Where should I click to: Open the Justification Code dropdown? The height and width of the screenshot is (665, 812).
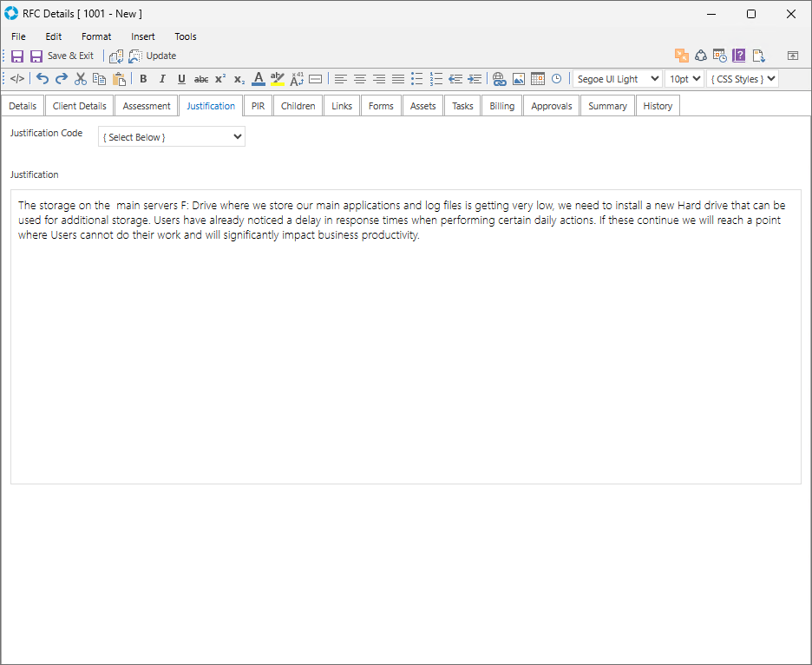pyautogui.click(x=172, y=137)
